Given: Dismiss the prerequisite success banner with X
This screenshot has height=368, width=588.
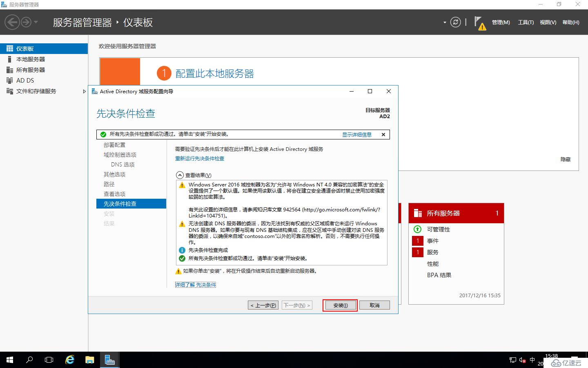Looking at the screenshot, I should click(x=383, y=135).
